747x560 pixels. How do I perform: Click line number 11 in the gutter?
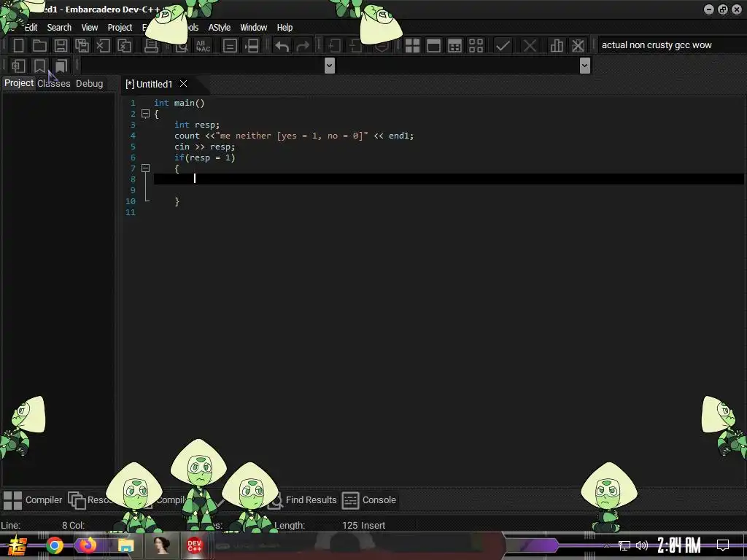pyautogui.click(x=131, y=212)
